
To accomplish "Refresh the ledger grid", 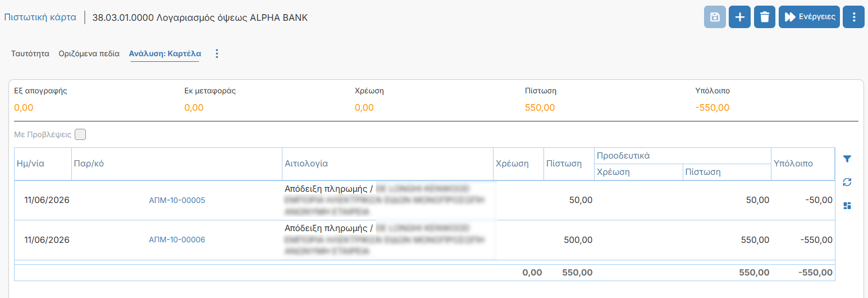I will [x=847, y=182].
